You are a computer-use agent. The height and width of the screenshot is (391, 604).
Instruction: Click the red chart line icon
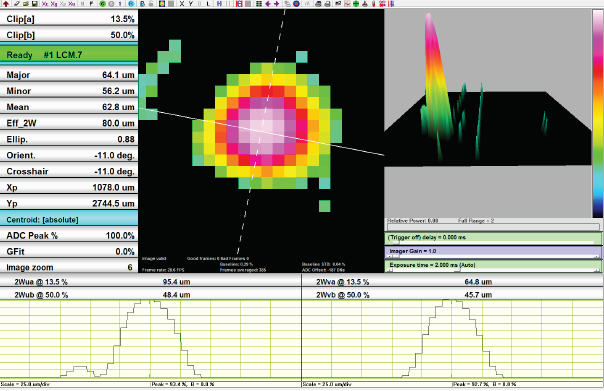(x=347, y=4)
